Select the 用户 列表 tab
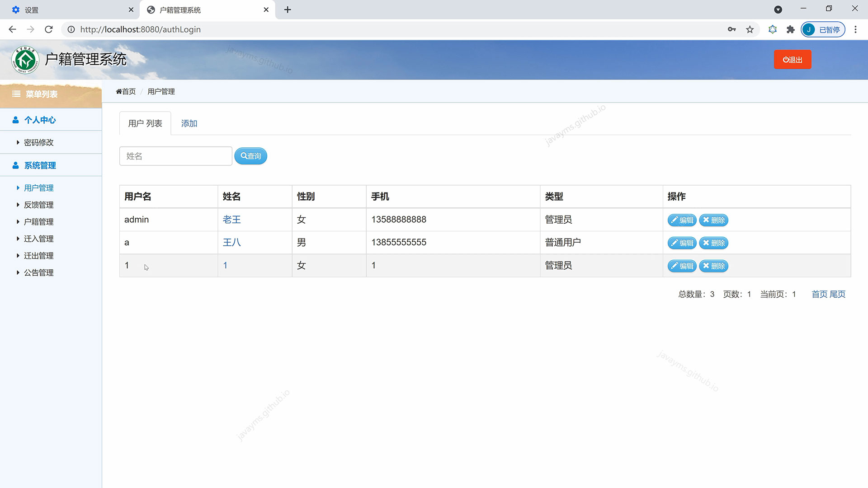 click(x=145, y=123)
